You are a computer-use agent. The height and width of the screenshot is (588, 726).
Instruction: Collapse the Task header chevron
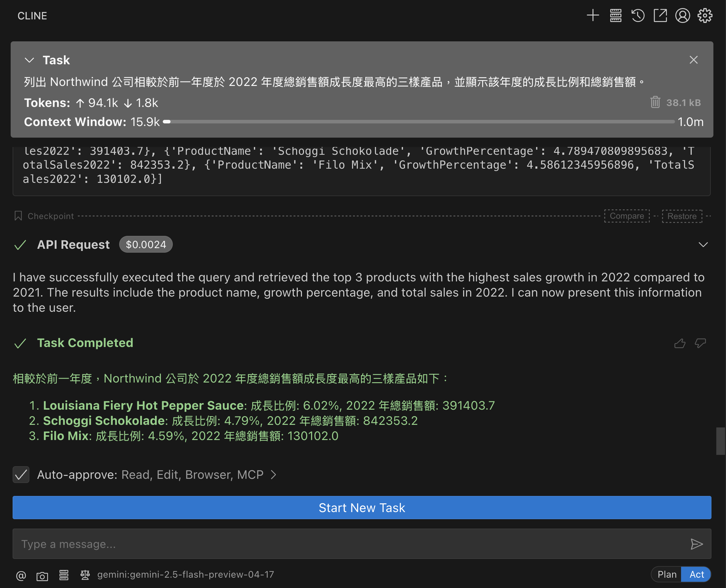(x=29, y=60)
